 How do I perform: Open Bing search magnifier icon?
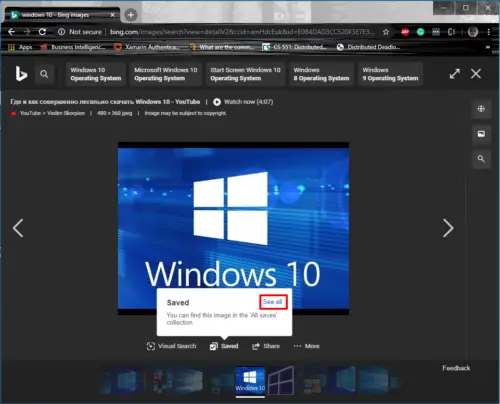point(44,74)
